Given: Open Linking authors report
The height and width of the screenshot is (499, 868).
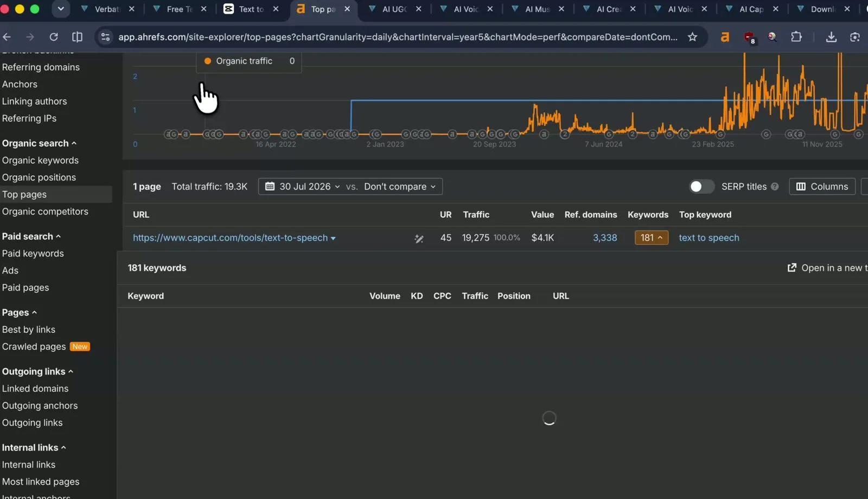Looking at the screenshot, I should (34, 102).
